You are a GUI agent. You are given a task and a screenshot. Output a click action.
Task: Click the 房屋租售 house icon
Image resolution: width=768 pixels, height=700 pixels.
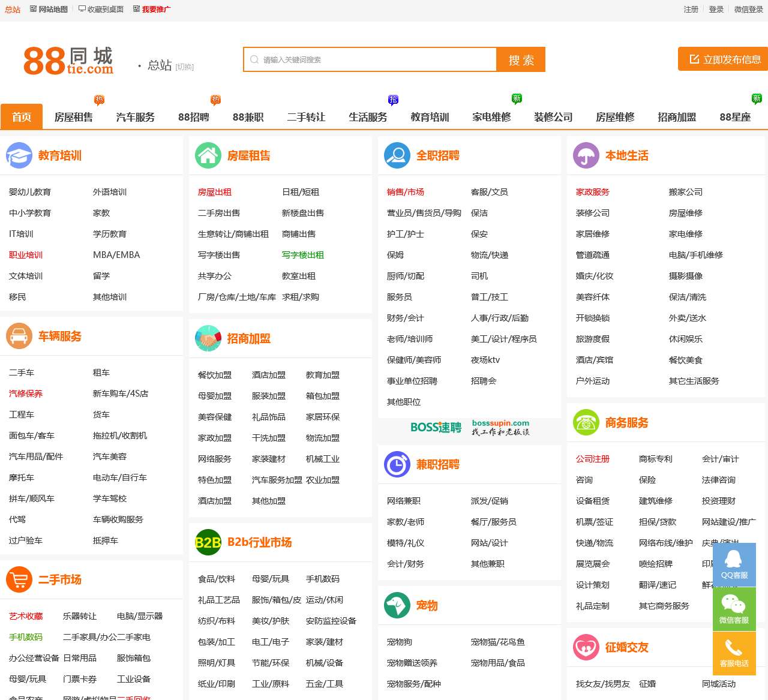208,155
